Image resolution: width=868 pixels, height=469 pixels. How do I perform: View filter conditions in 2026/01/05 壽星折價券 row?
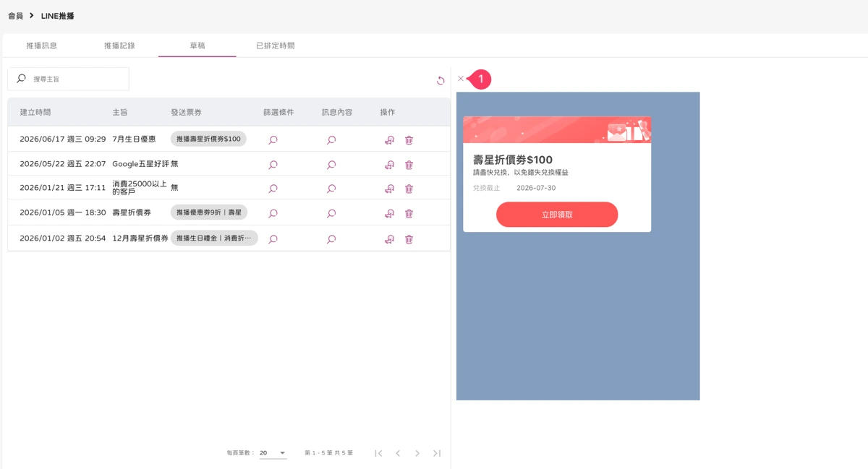point(273,213)
